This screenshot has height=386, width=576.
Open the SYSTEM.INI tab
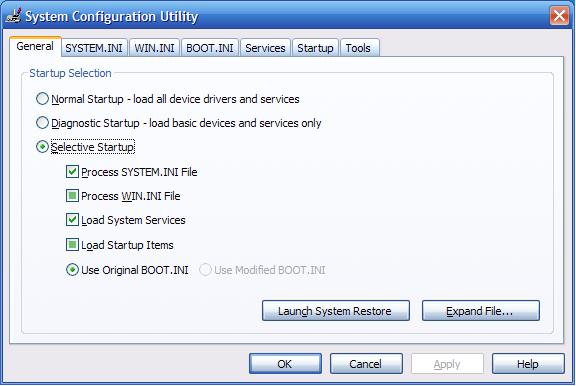(x=94, y=48)
